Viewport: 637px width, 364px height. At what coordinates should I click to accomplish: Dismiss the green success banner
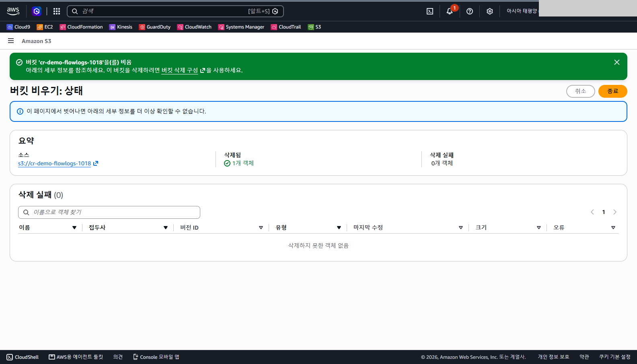(x=617, y=62)
